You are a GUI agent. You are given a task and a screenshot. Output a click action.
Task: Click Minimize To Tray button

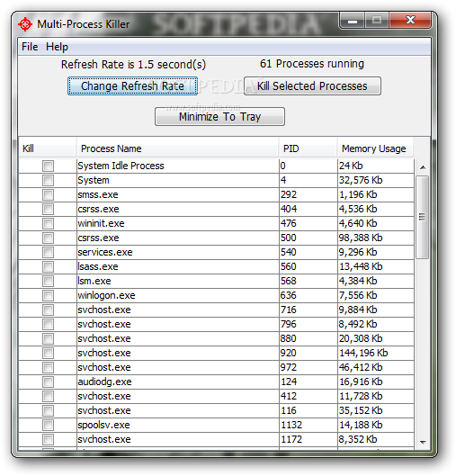tap(219, 116)
